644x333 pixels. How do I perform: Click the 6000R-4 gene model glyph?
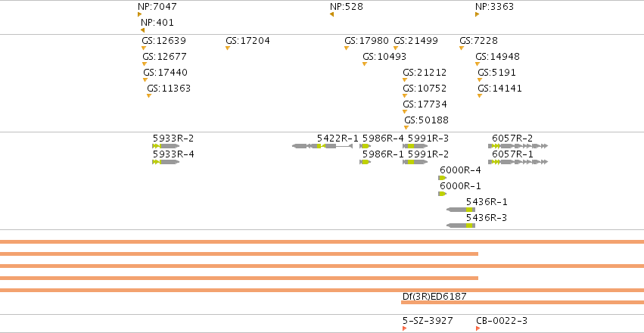tap(443, 178)
